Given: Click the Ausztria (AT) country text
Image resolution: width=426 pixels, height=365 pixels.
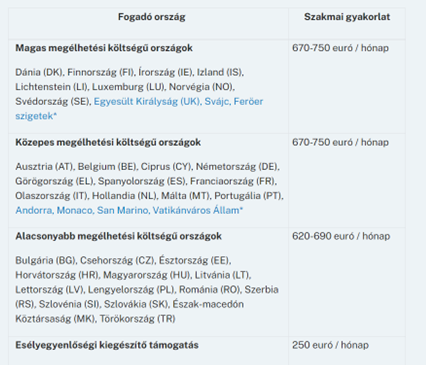Looking at the screenshot, I should point(45,167).
